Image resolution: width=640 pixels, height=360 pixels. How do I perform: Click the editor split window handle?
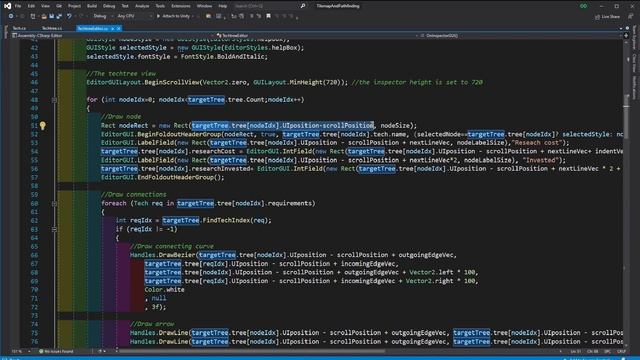pos(626,36)
